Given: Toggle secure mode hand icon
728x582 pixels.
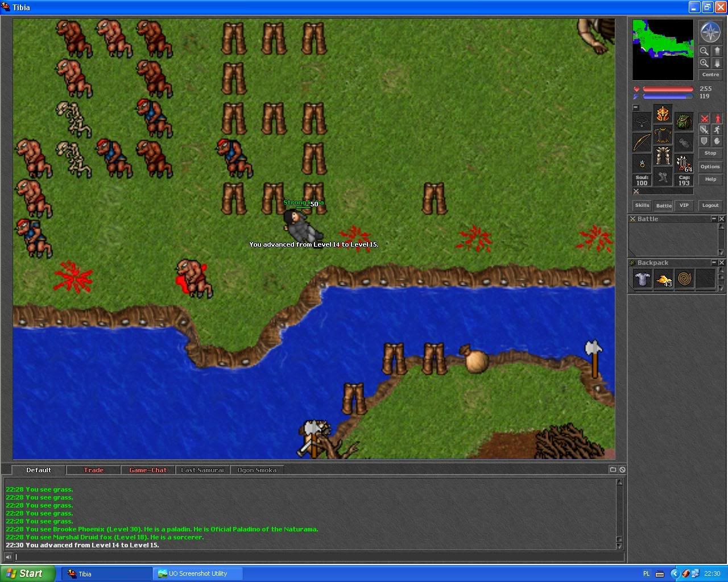Looking at the screenshot, I should [x=717, y=141].
